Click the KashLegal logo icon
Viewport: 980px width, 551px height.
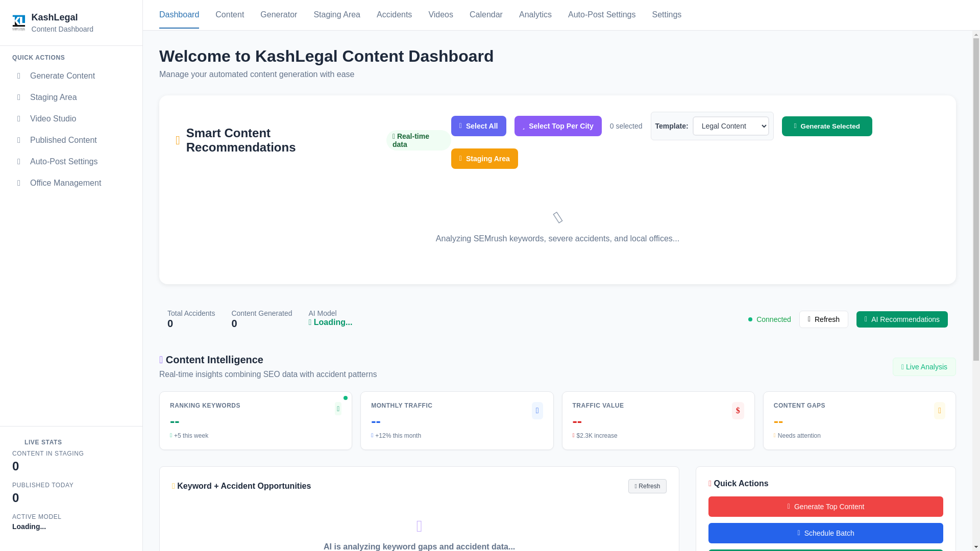(19, 23)
